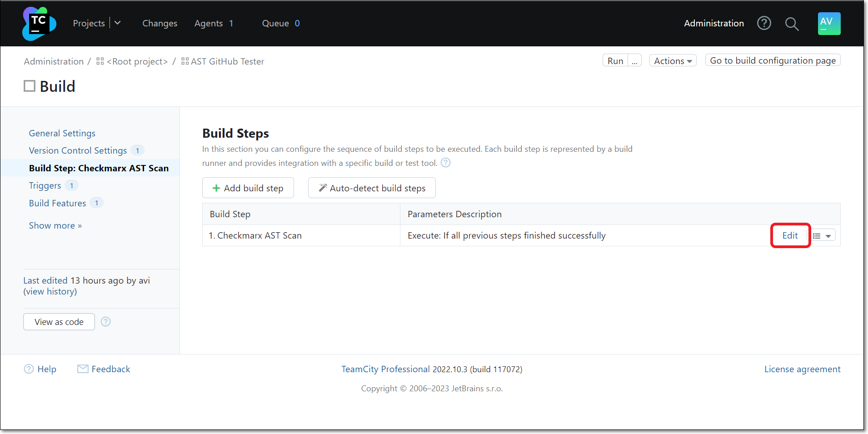The width and height of the screenshot is (868, 434).
Task: Click the Root project grid icon in breadcrumb
Action: click(x=100, y=61)
